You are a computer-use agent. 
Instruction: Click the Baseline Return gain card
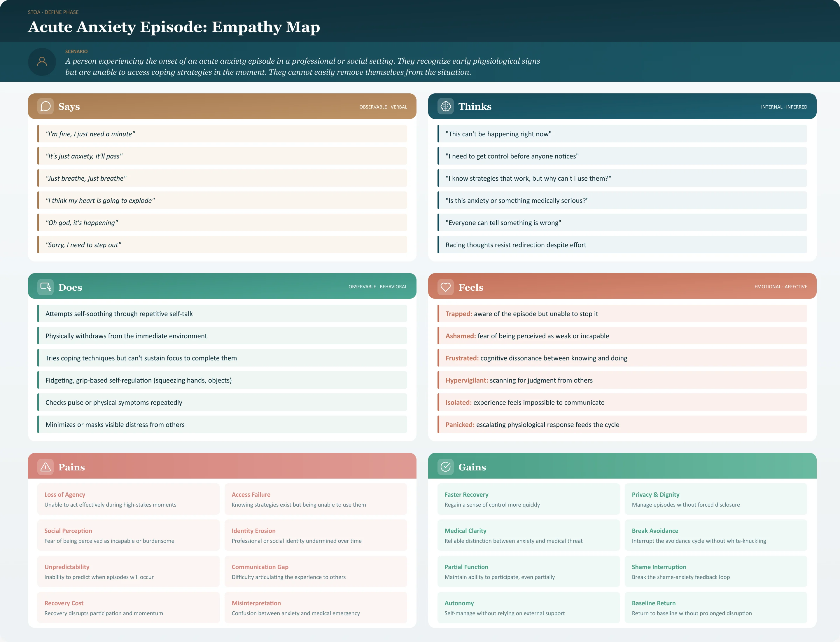tap(716, 608)
